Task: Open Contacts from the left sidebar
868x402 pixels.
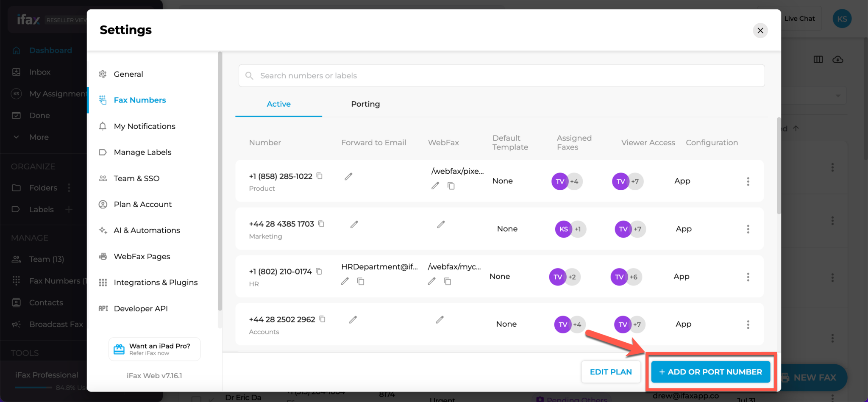Action: (x=46, y=302)
